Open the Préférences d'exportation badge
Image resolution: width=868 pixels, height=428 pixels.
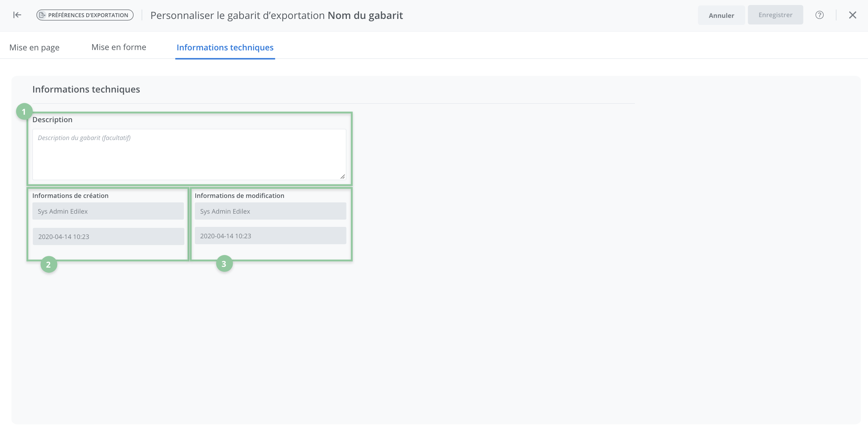click(x=85, y=15)
